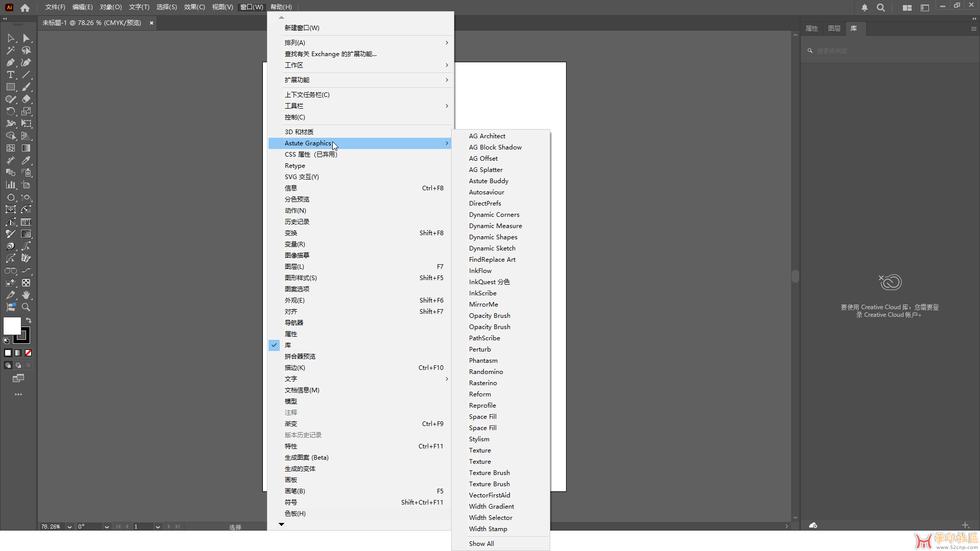Switch to Color fill mode button
Image resolution: width=980 pixels, height=551 pixels.
(8, 353)
